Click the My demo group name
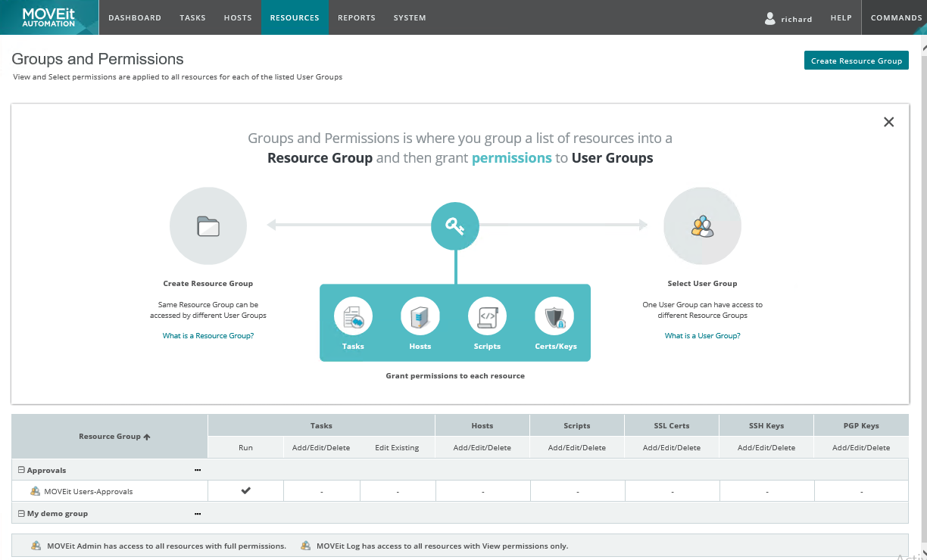Image resolution: width=927 pixels, height=560 pixels. 58,513
